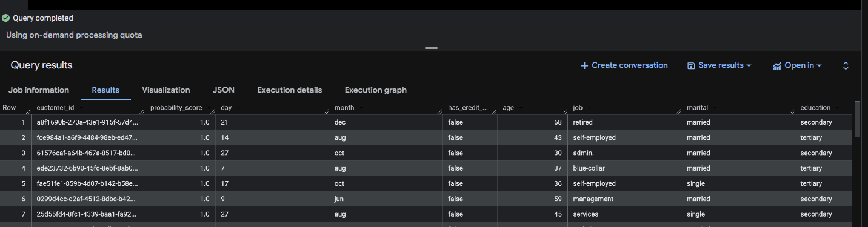This screenshot has width=868, height=227.
Task: Open day column sort menu arrow
Action: pyautogui.click(x=238, y=108)
